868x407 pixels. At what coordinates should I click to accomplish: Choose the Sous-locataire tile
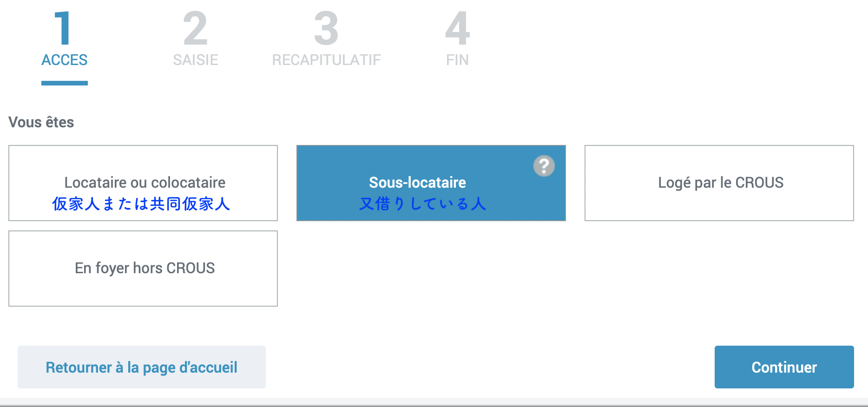(x=431, y=183)
